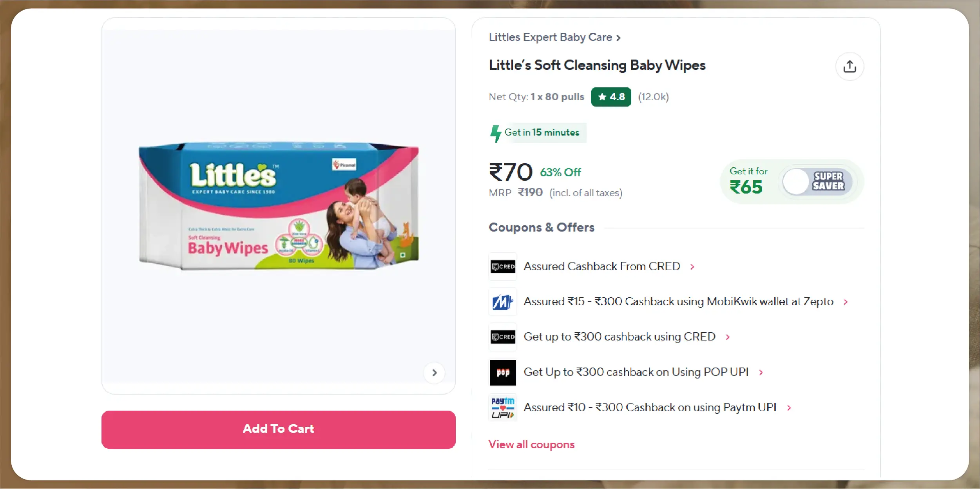Image resolution: width=980 pixels, height=489 pixels.
Task: Click the MobiKwik wallet logo icon
Action: [x=503, y=302]
